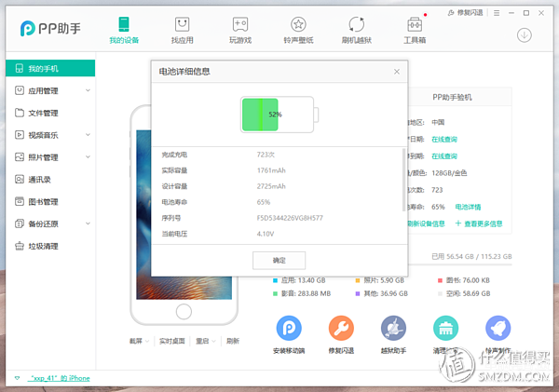Click the orange 修复闪退 wrench icon
Viewport: 559px width, 392px height.
pyautogui.click(x=341, y=328)
